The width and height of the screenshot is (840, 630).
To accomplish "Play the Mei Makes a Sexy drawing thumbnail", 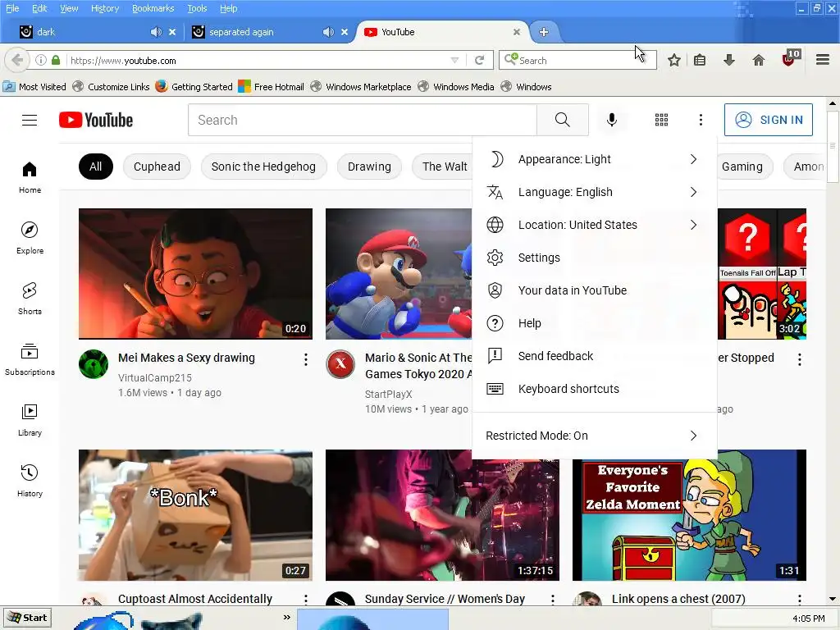I will [195, 274].
